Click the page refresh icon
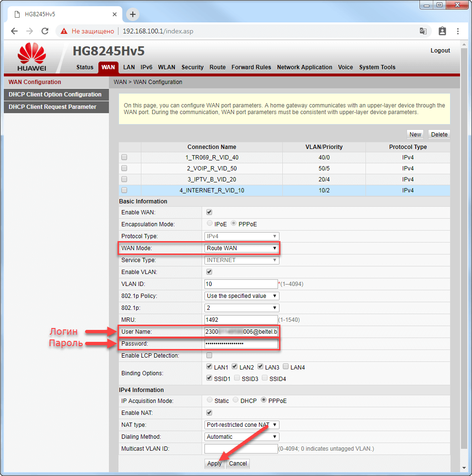This screenshot has width=472, height=476. tap(45, 31)
